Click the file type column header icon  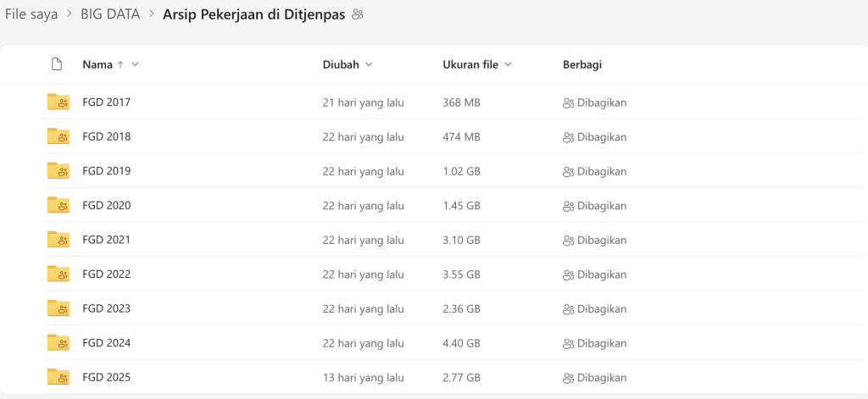point(57,64)
